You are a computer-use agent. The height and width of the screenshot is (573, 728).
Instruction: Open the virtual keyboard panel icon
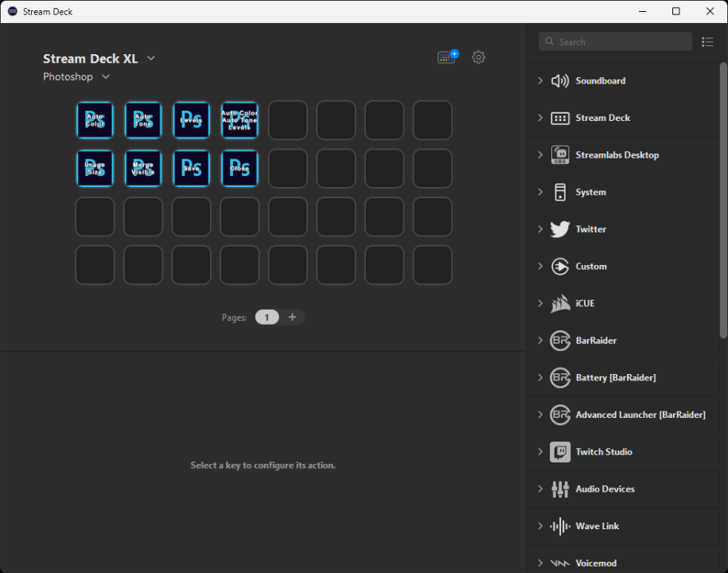[x=446, y=57]
